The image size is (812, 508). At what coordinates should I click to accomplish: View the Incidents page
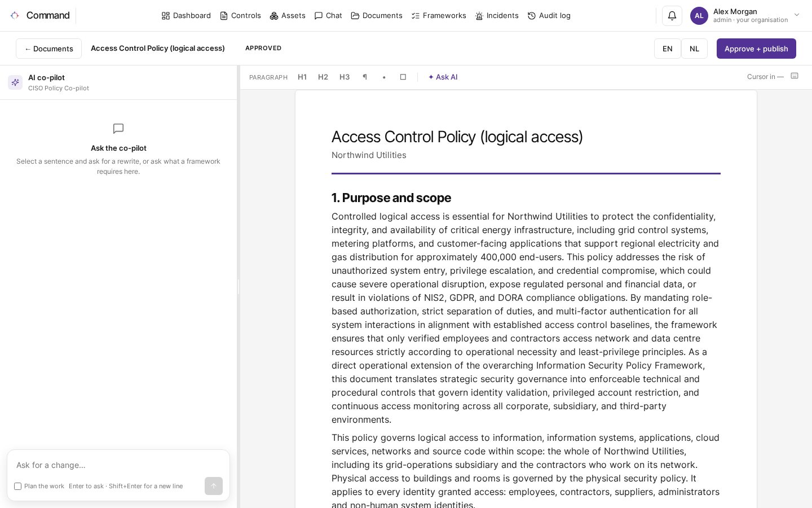point(497,16)
